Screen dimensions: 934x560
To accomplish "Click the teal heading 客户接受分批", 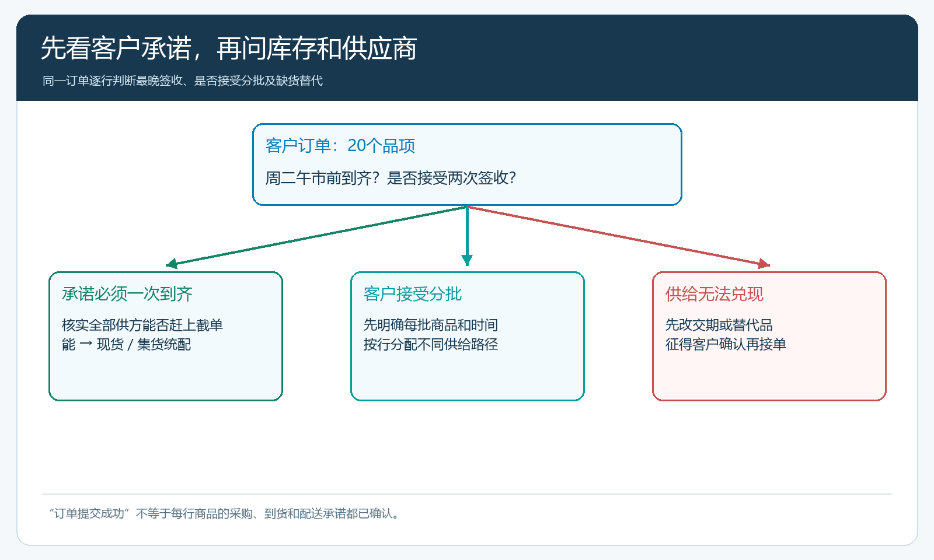I will click(x=413, y=294).
